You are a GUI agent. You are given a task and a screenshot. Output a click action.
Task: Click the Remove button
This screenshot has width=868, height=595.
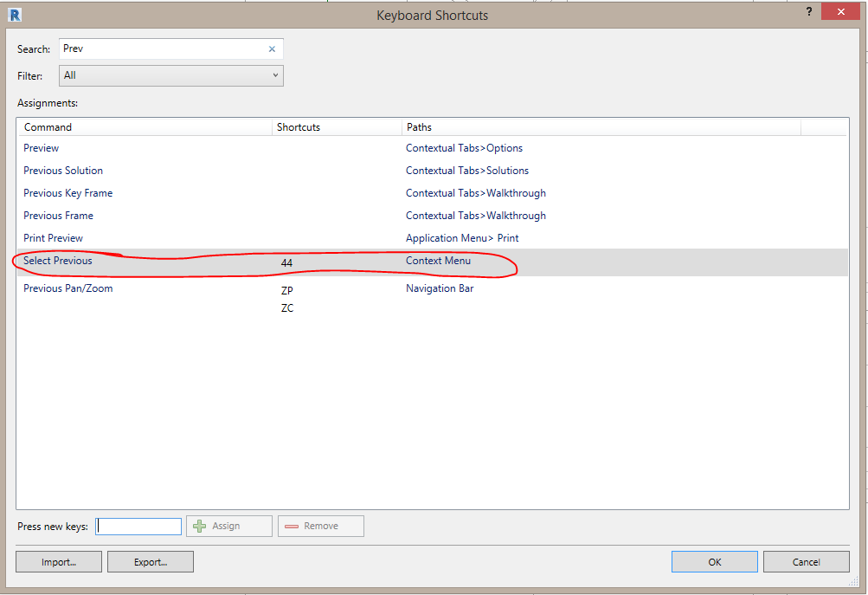(x=320, y=526)
